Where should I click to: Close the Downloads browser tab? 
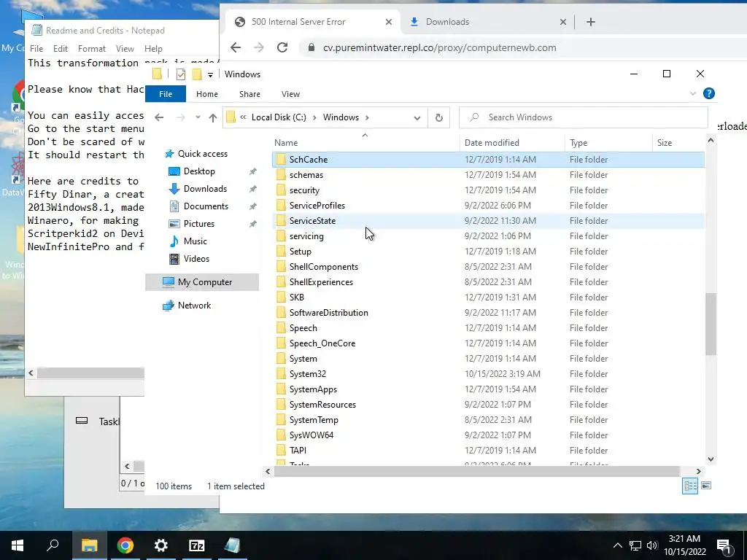click(562, 22)
